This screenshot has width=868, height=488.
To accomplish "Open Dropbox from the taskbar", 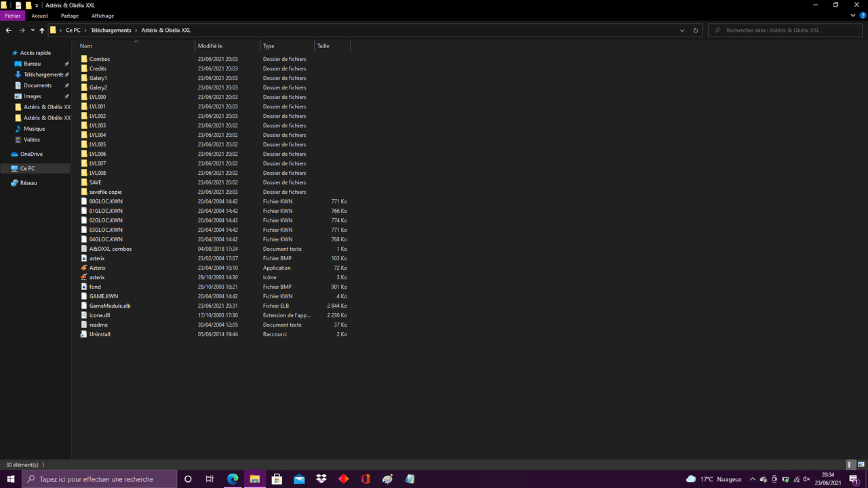I will point(321,479).
